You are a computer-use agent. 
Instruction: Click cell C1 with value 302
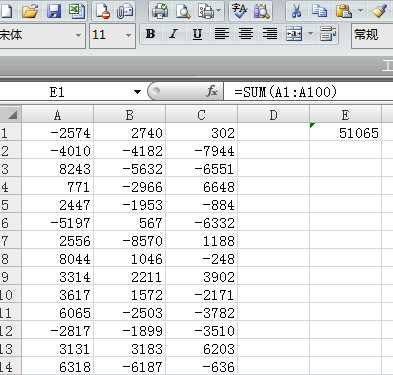tap(202, 133)
